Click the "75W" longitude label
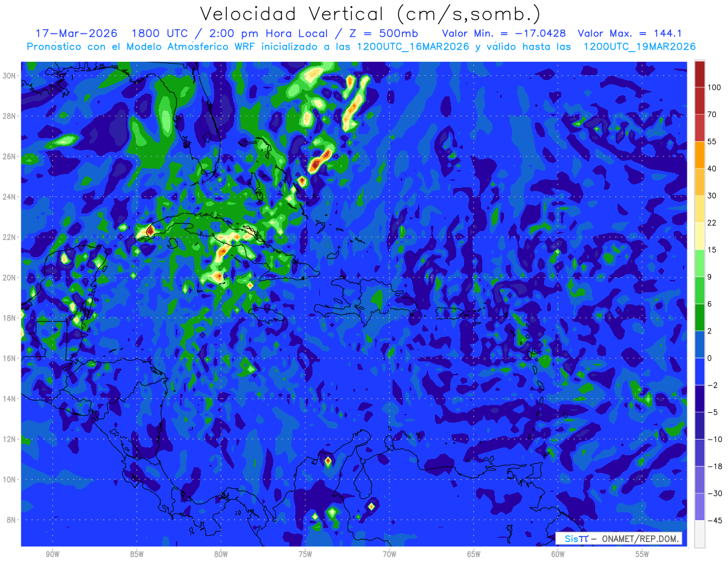Screen dimensions: 728x562 click(x=305, y=554)
